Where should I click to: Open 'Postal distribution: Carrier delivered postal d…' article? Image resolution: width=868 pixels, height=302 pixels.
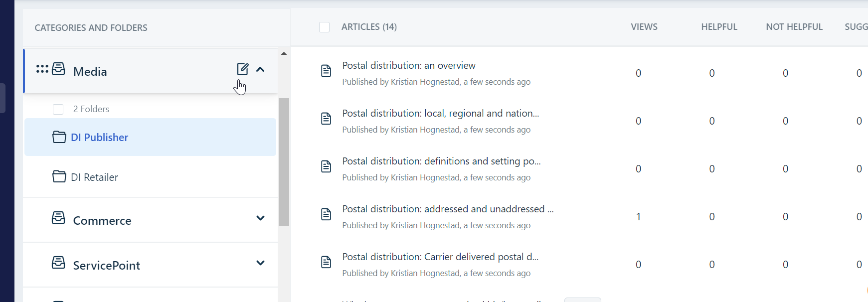441,257
